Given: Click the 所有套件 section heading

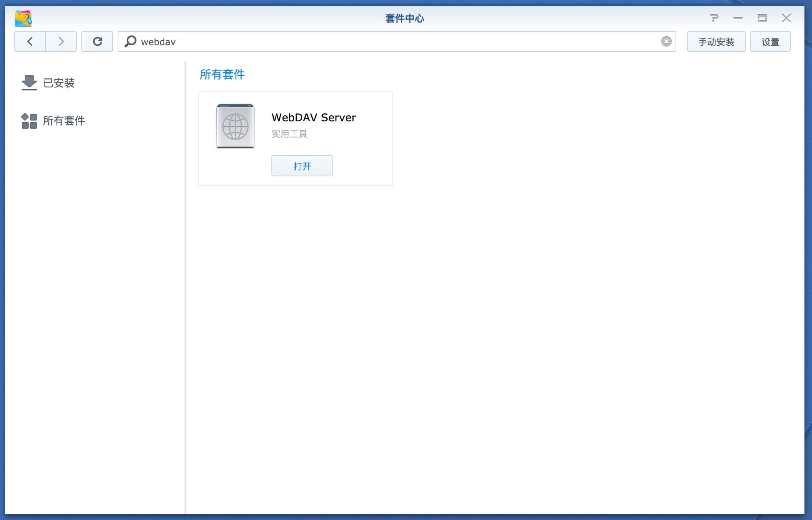Looking at the screenshot, I should point(222,75).
